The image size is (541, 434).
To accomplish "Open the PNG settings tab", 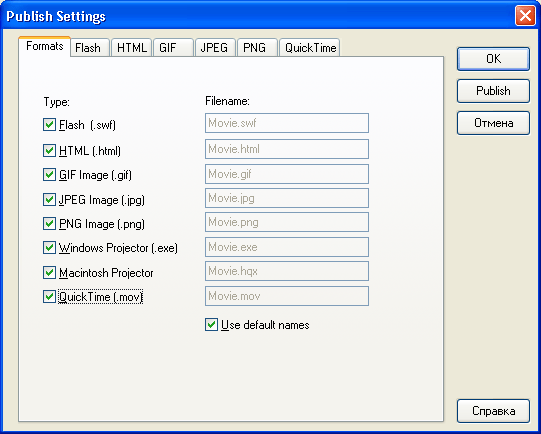I will click(x=257, y=48).
